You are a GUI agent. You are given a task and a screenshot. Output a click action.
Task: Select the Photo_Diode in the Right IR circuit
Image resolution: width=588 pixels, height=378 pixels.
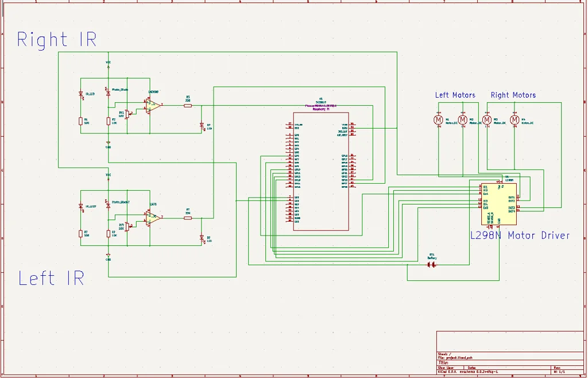tap(108, 94)
